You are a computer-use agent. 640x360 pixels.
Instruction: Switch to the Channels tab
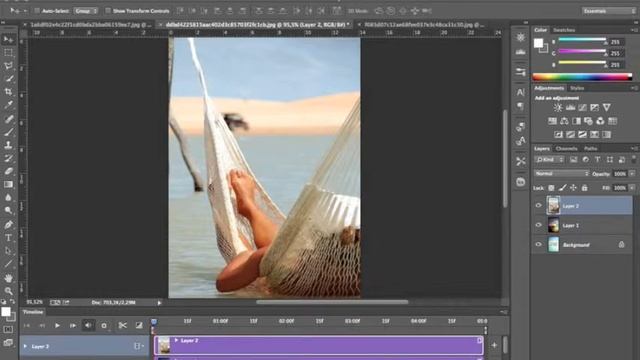coord(567,149)
